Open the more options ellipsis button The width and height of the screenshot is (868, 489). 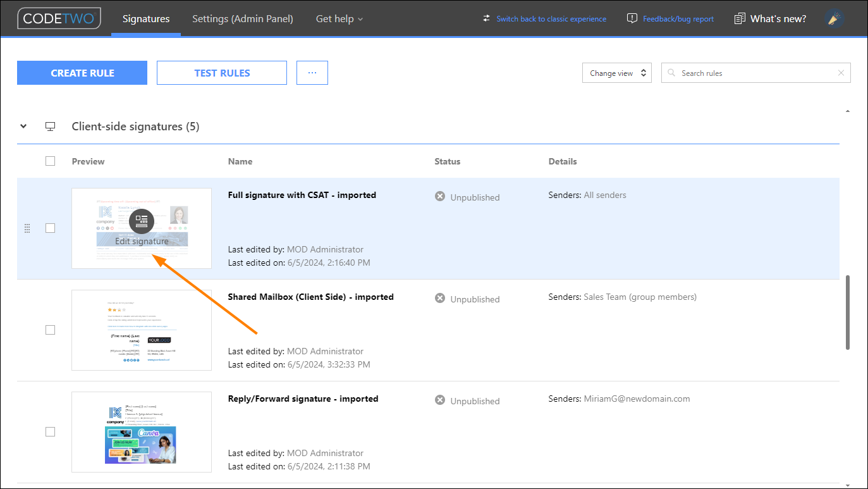tap(312, 73)
